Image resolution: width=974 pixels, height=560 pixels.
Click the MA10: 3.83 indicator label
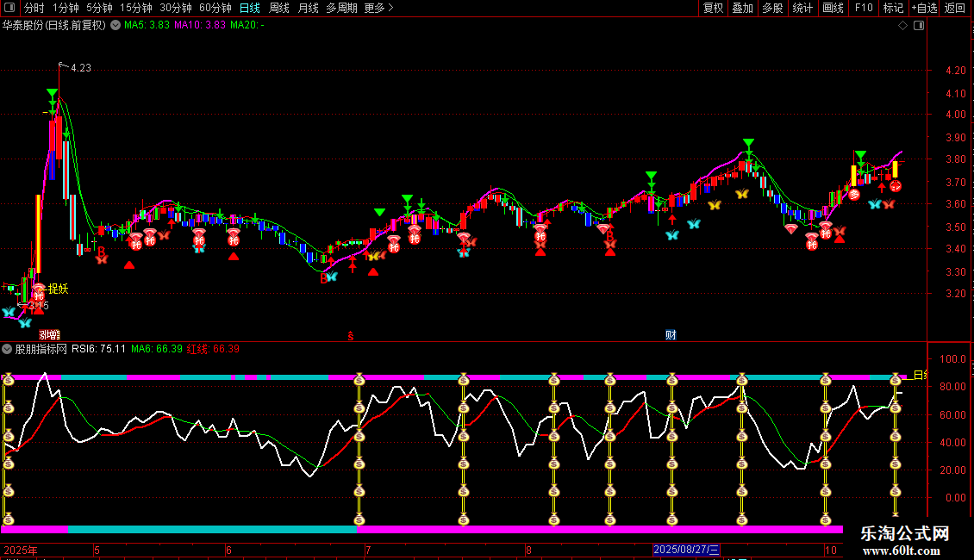[200, 25]
